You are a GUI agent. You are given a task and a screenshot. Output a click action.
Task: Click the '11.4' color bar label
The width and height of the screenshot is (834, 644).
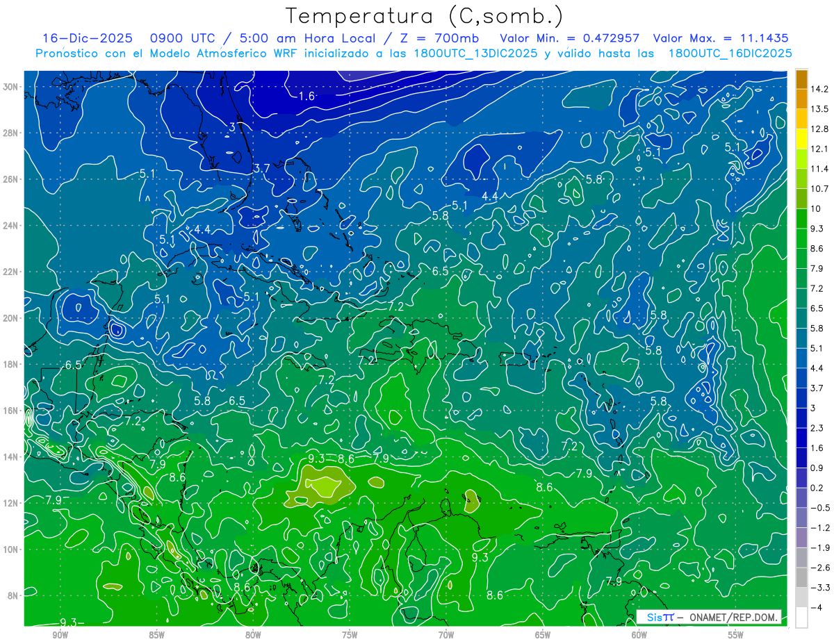[819, 169]
